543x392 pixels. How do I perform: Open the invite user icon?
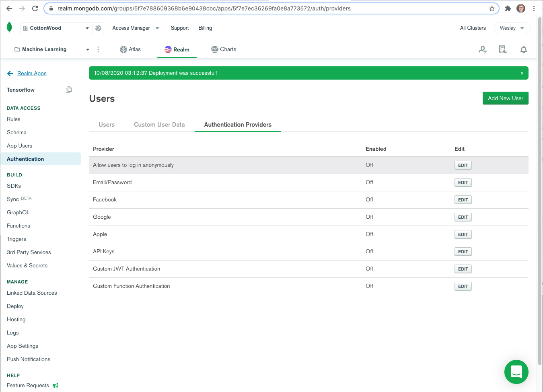483,49
